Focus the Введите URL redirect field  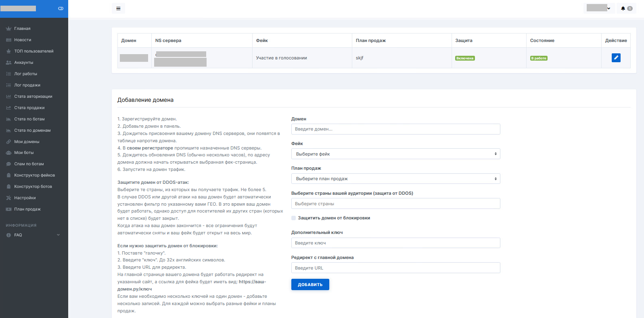395,268
